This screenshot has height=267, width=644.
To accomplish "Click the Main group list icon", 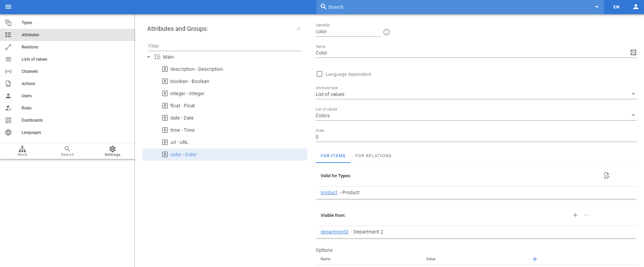I will point(158,57).
